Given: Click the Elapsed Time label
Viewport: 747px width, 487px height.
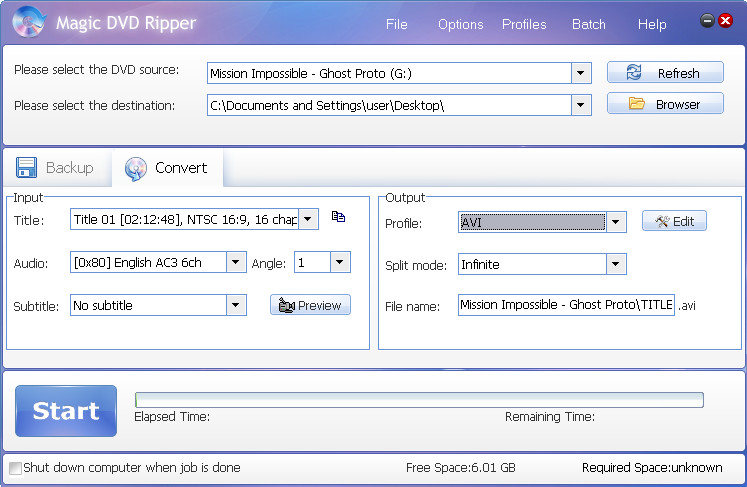Looking at the screenshot, I should [172, 417].
